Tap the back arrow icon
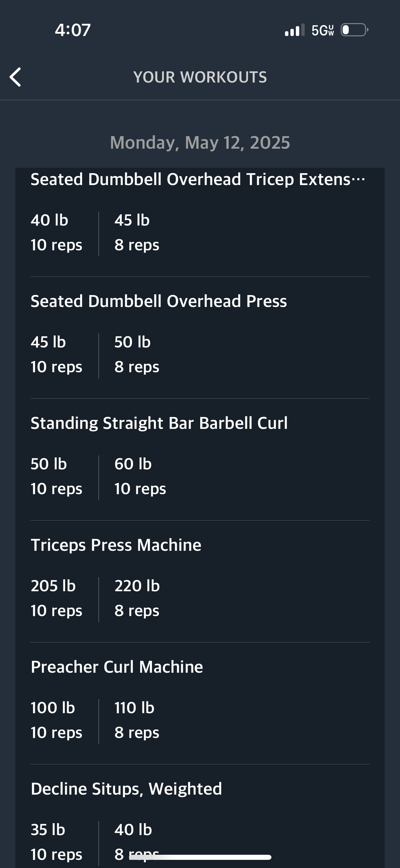Screen dimensions: 400x868 tap(15, 77)
